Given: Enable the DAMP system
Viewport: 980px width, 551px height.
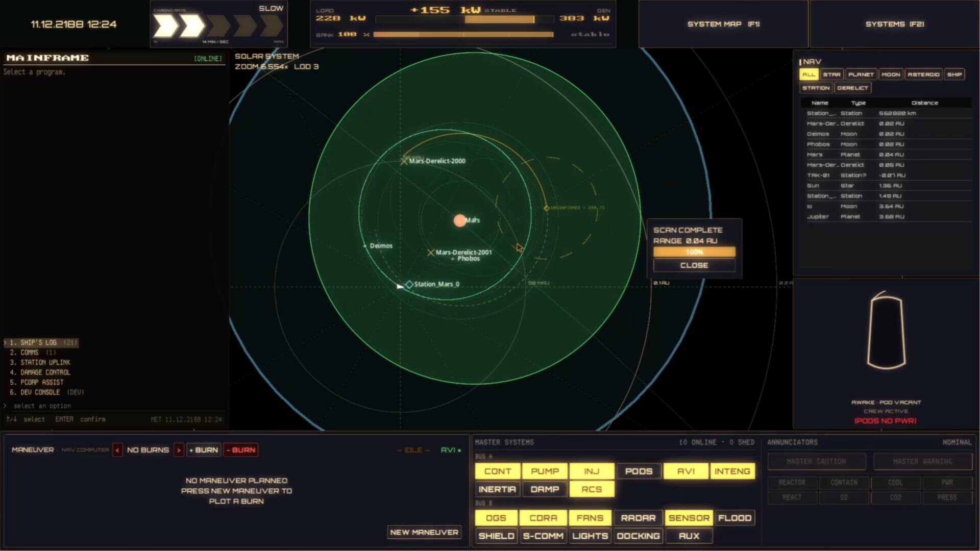Looking at the screenshot, I should click(545, 489).
